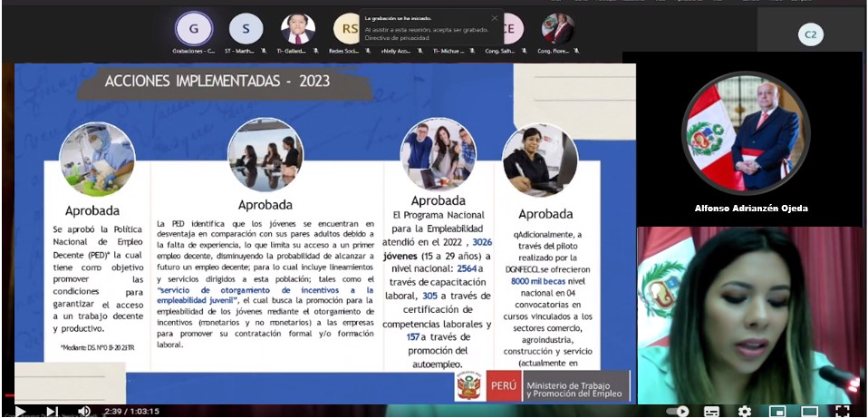
Task: Click the Alfonso Adrianzén Ojeda profile picture
Action: (x=745, y=129)
